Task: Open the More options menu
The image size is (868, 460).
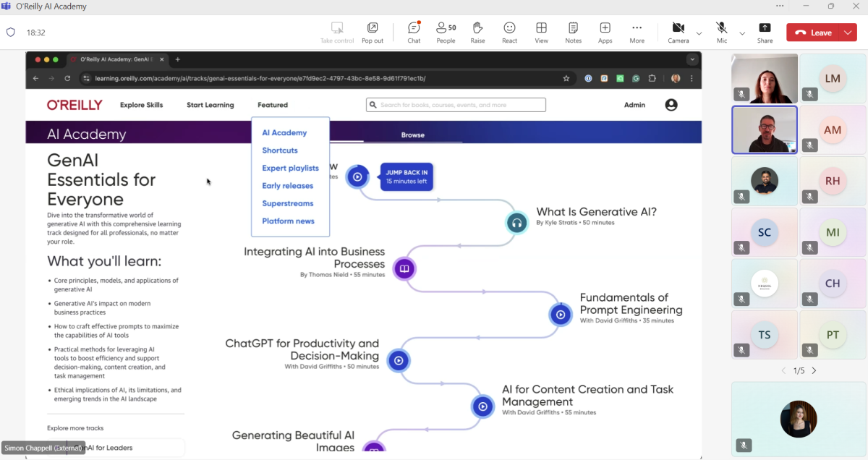Action: (637, 32)
